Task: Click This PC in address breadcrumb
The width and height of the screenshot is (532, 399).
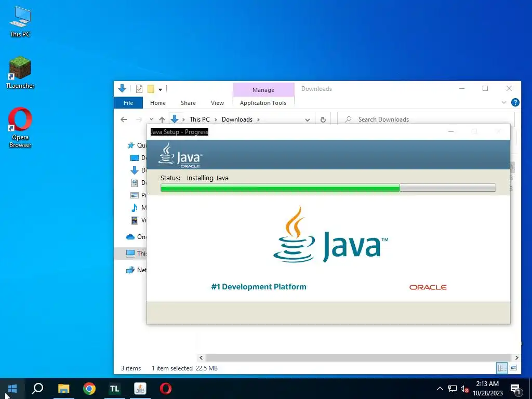Action: click(199, 119)
